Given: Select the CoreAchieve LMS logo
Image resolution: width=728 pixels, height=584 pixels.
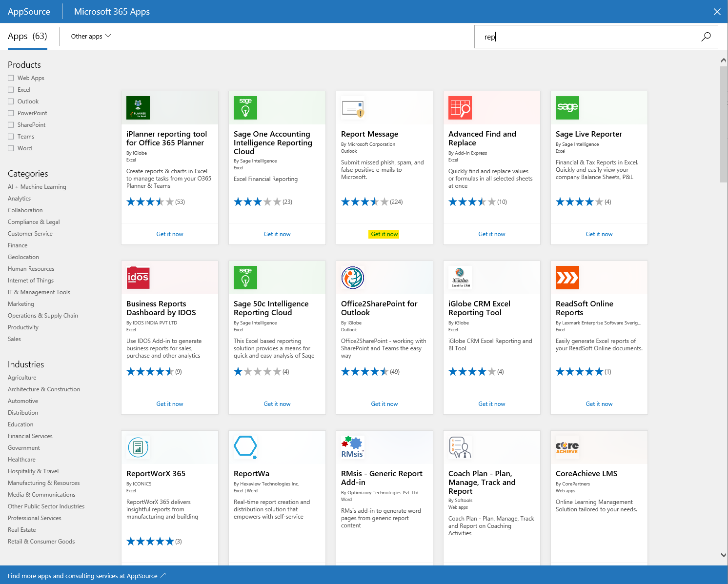Looking at the screenshot, I should [567, 446].
